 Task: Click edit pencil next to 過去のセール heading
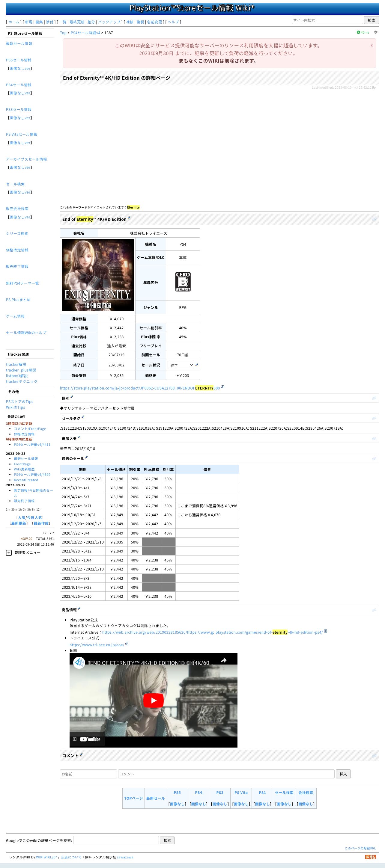point(86,457)
